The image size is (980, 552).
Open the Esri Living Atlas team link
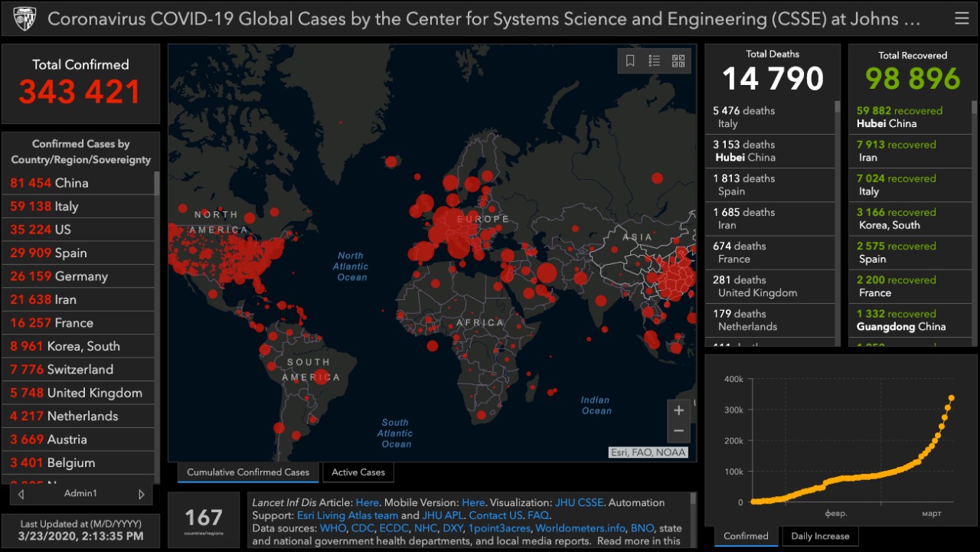(348, 516)
